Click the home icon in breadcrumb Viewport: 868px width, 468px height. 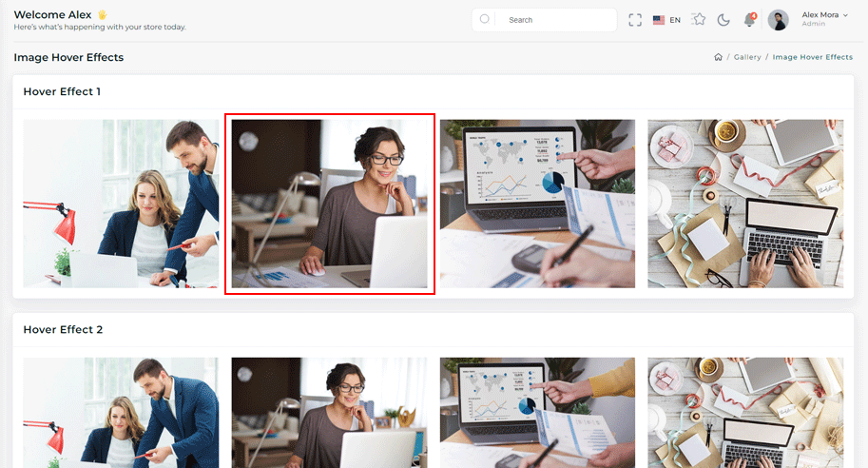[719, 57]
